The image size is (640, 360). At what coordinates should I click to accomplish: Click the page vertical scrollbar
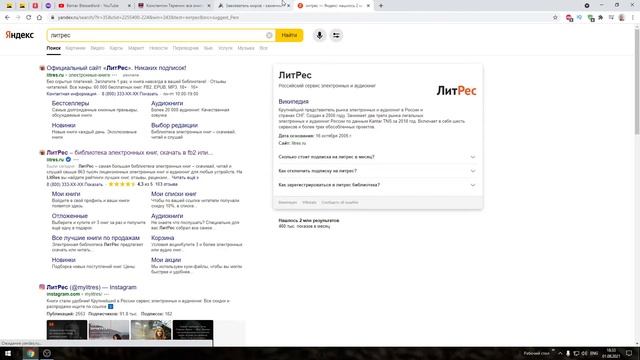[637, 82]
